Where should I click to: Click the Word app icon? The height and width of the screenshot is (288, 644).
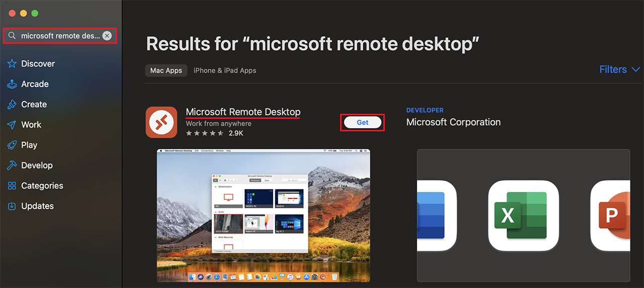[x=436, y=216]
